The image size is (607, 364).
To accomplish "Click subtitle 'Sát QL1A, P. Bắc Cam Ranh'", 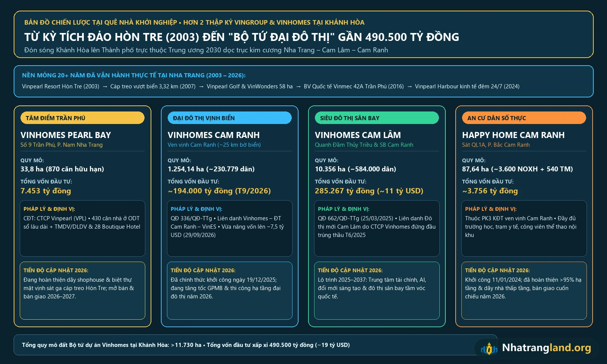I will pyautogui.click(x=496, y=145).
